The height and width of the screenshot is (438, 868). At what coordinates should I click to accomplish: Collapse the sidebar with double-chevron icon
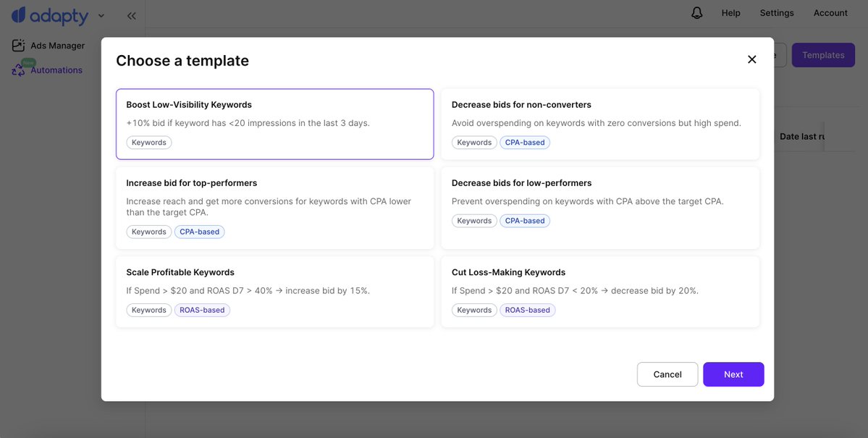(131, 15)
